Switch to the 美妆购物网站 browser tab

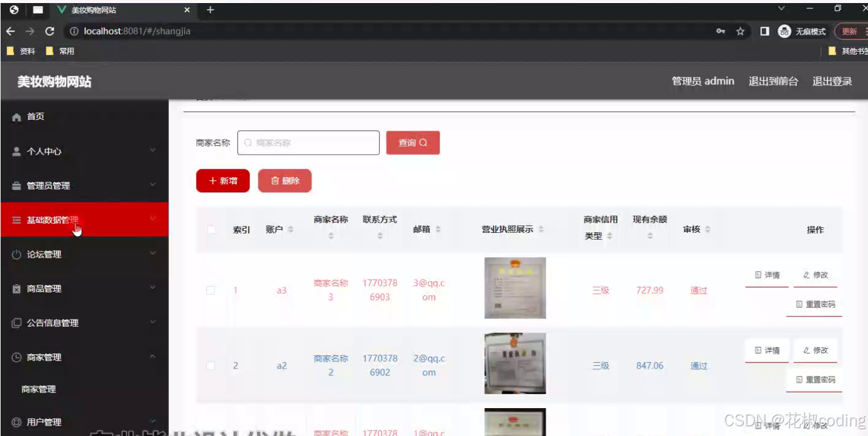point(123,10)
